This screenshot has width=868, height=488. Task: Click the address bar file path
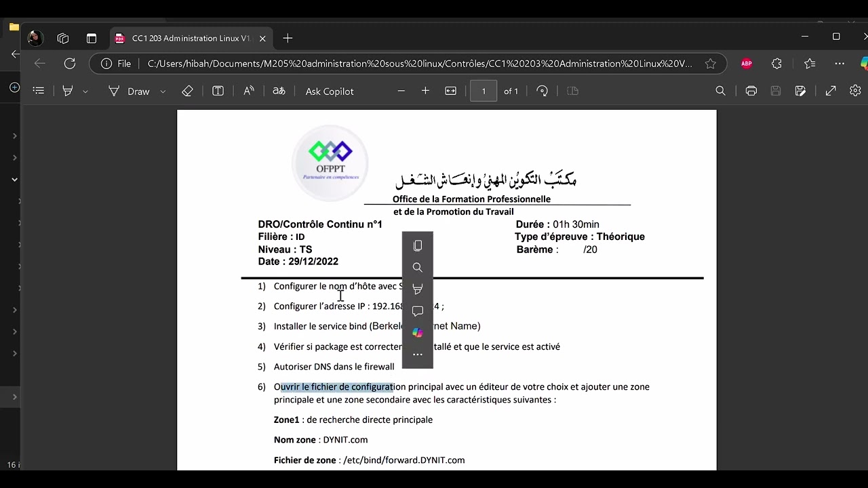pos(420,64)
